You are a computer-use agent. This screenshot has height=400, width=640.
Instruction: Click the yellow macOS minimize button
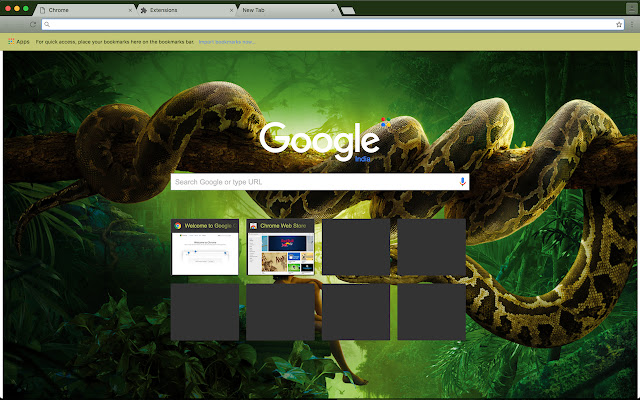tap(17, 9)
